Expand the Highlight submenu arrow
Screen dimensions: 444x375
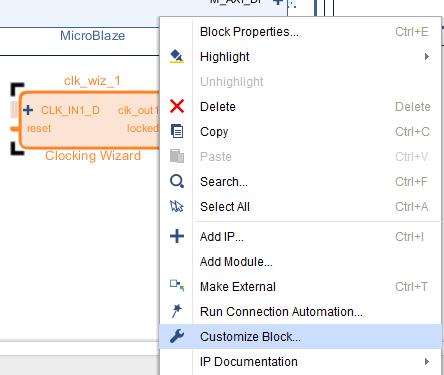(x=427, y=56)
